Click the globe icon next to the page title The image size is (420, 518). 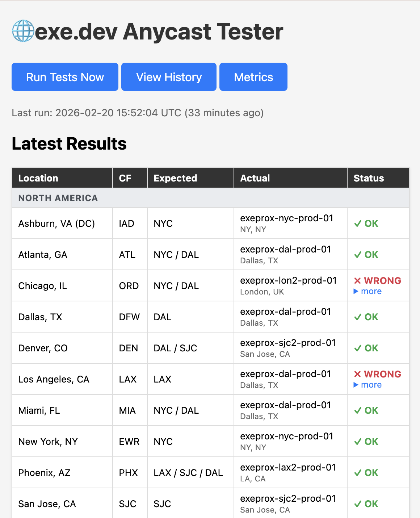[22, 32]
